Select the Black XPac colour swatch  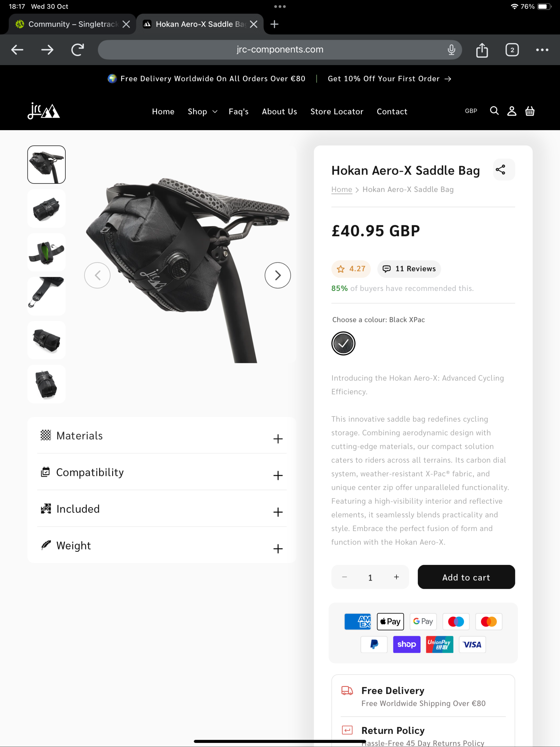[343, 343]
